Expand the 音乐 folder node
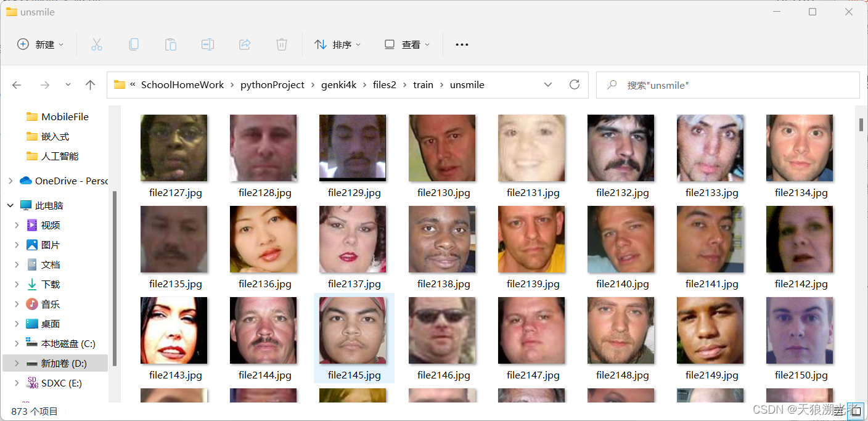 [x=17, y=304]
